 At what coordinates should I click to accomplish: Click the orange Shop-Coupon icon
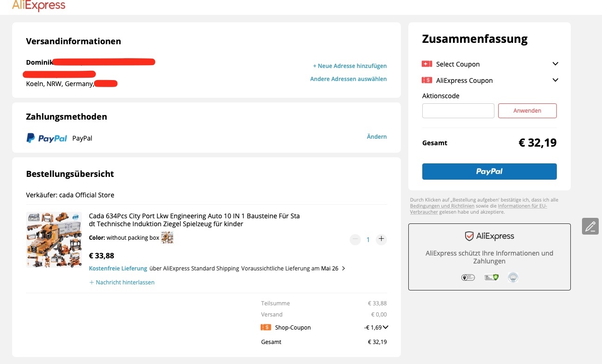tap(266, 327)
